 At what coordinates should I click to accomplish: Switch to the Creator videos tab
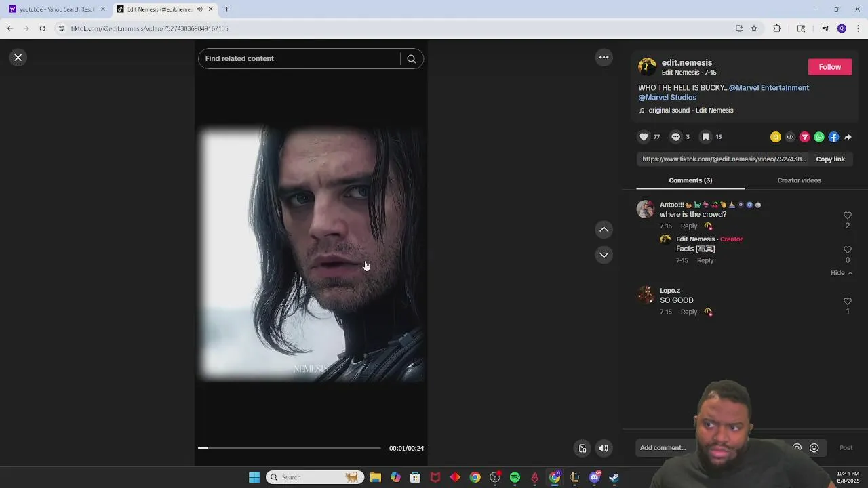[x=799, y=180]
